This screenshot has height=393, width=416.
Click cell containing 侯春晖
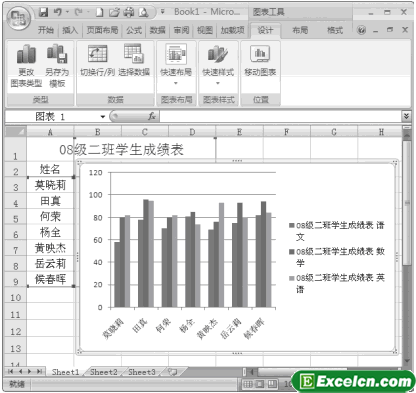click(x=50, y=279)
